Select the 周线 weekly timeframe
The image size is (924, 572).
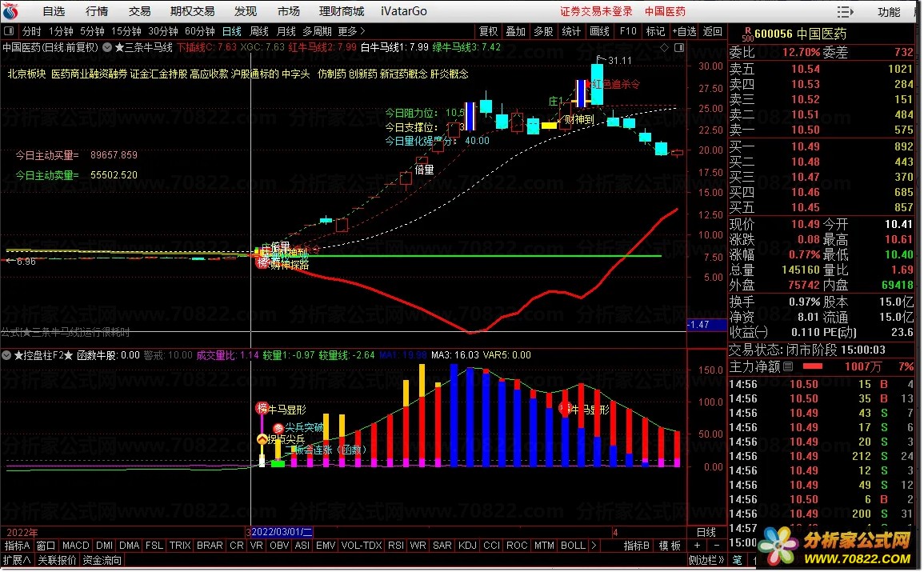coord(259,31)
